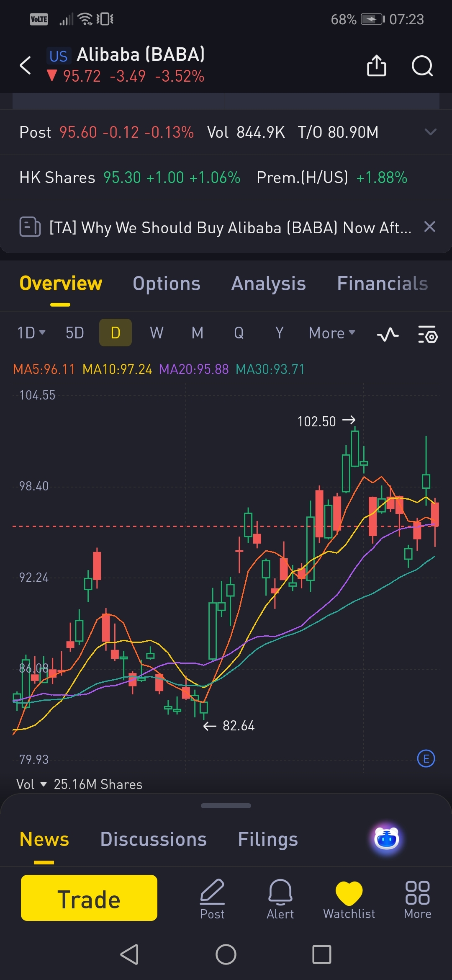Switch to the Overview tab
Viewport: 452px width, 980px height.
tap(61, 284)
